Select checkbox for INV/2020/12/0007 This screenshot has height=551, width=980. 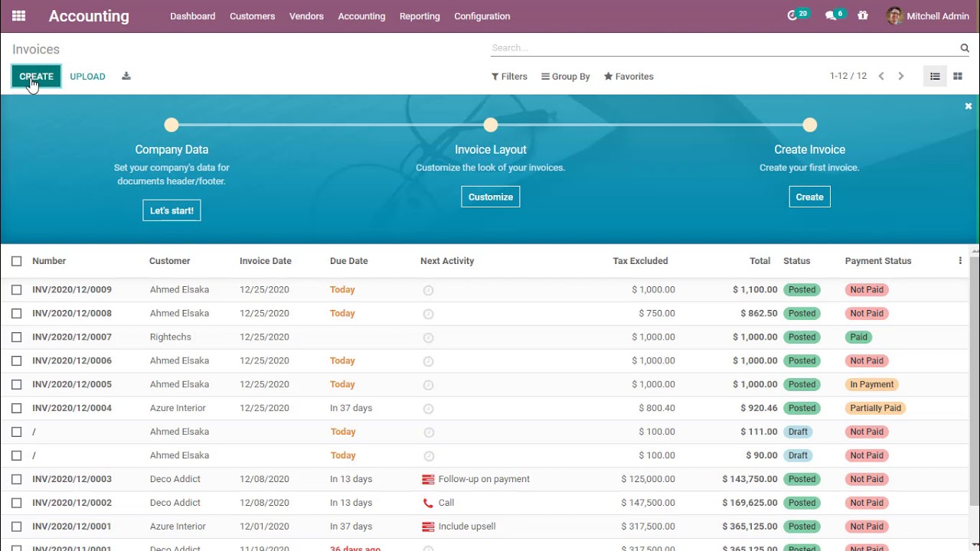(x=17, y=337)
